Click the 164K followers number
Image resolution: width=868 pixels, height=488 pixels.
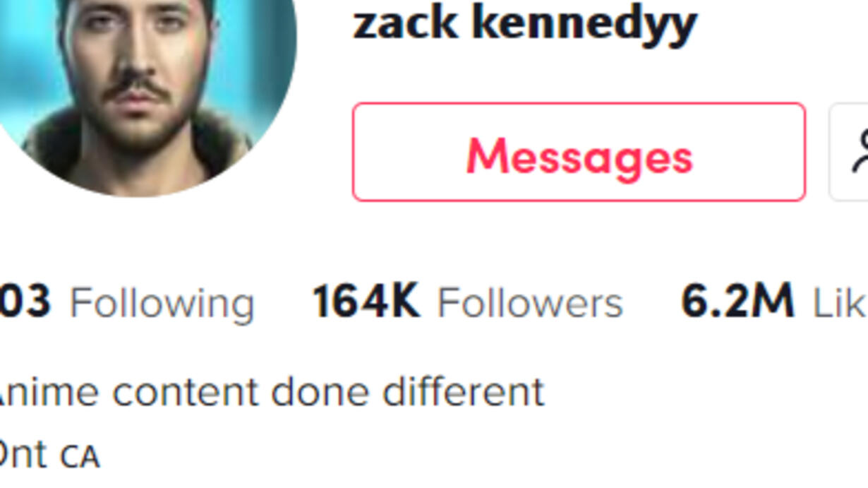366,302
